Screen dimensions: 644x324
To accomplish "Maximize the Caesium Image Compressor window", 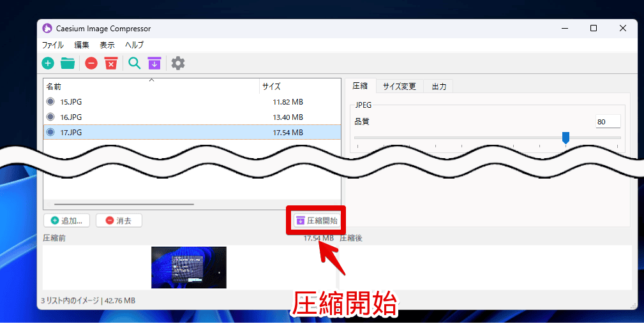I will pyautogui.click(x=594, y=28).
